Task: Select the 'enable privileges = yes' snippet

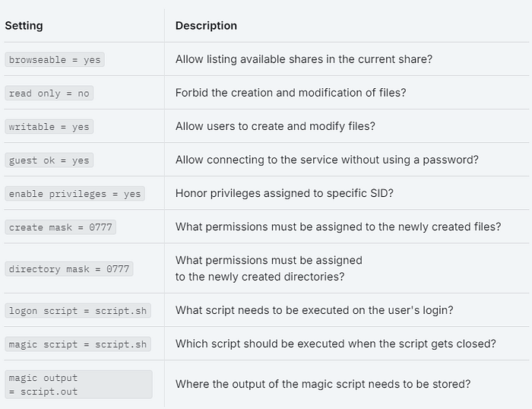Action: 74,194
